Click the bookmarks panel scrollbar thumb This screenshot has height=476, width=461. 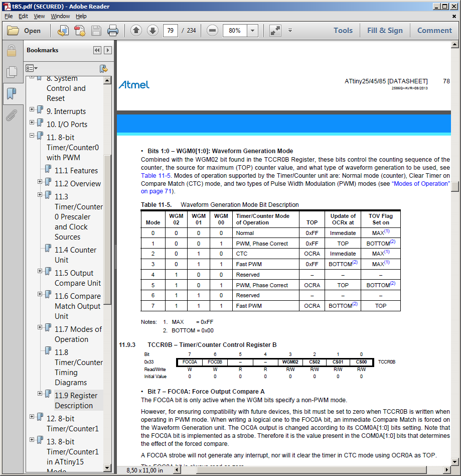(x=107, y=229)
